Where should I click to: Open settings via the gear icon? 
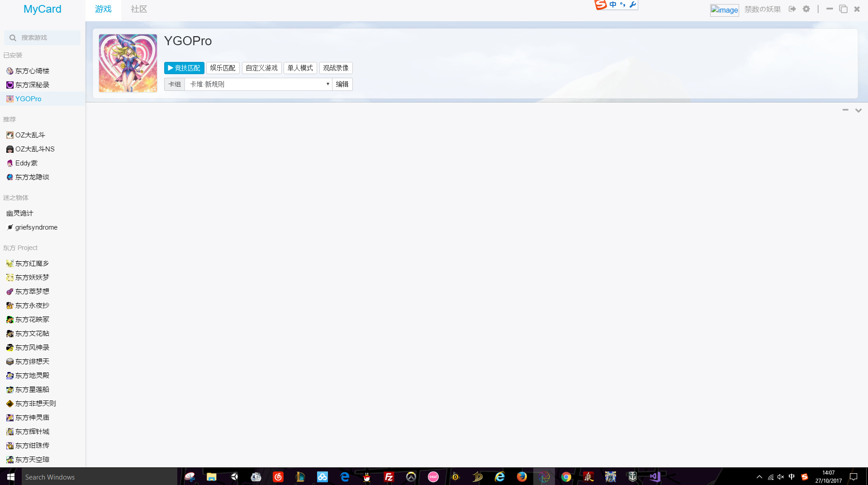[806, 9]
